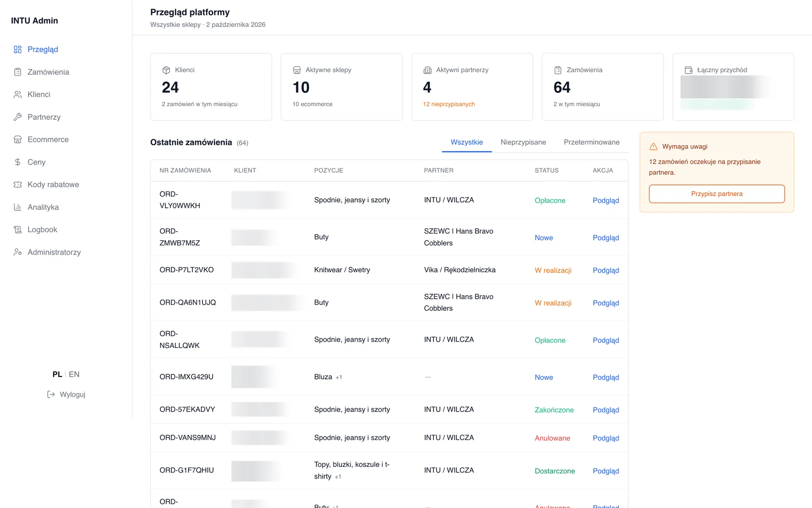Click the Zakończone status text
812x508 pixels.
(x=554, y=410)
